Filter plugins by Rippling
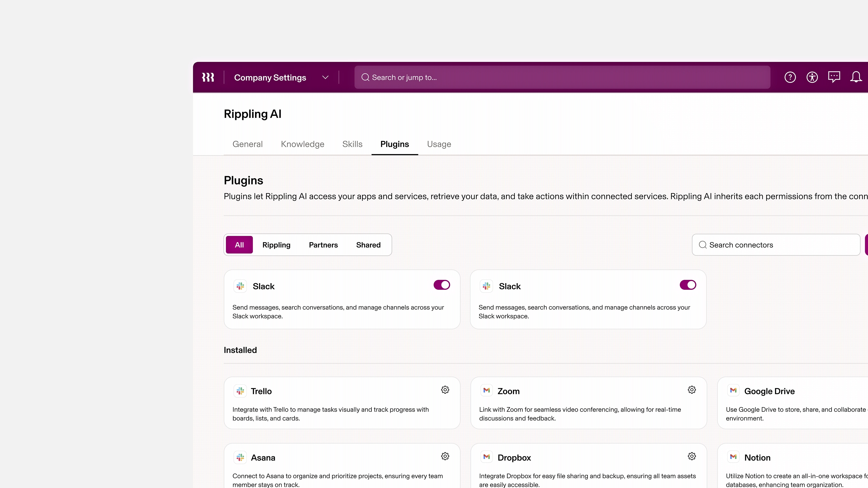868x488 pixels. [276, 245]
